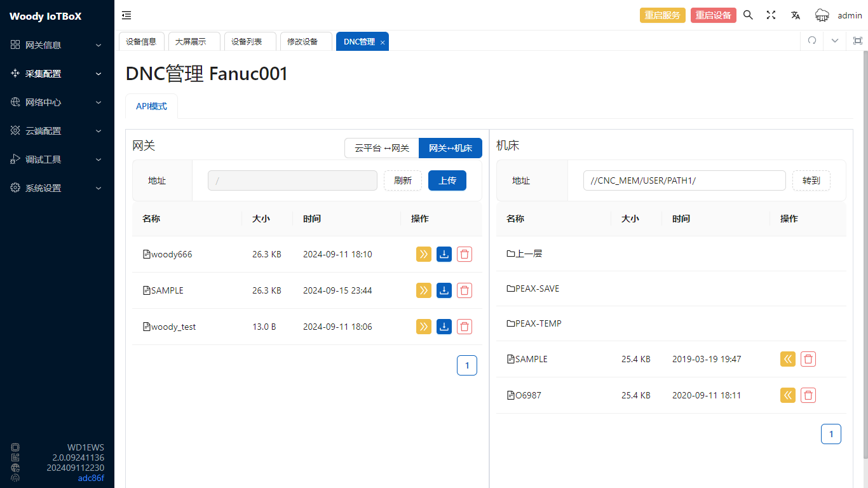Click the search magnifier icon in header
The image size is (868, 488).
pyautogui.click(x=748, y=15)
